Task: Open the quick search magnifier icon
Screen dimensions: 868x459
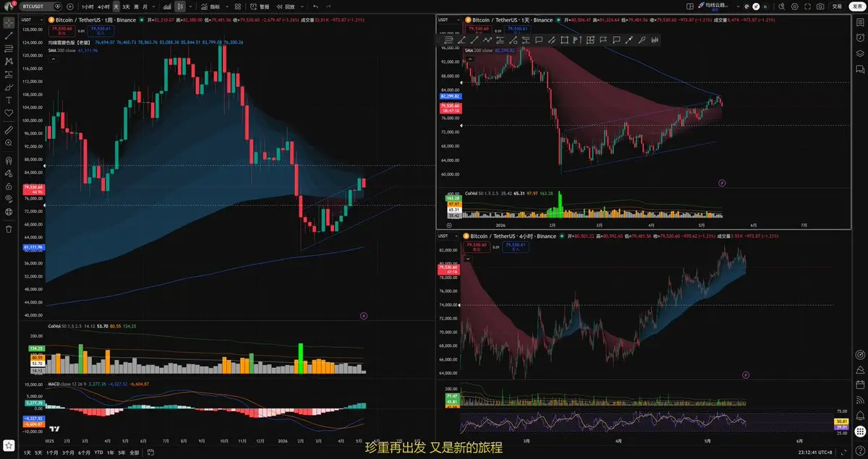Action: (x=781, y=7)
